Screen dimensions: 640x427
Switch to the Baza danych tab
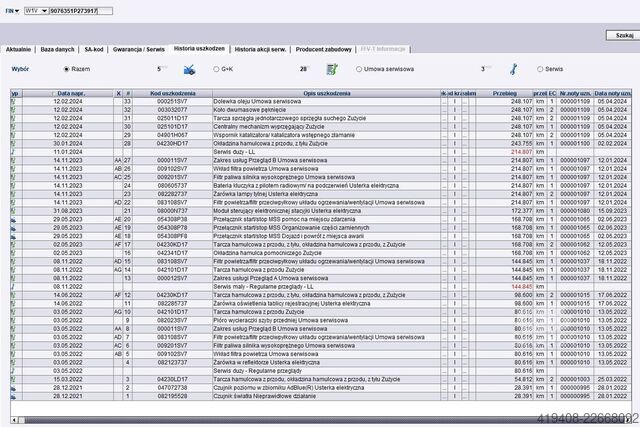[58, 49]
